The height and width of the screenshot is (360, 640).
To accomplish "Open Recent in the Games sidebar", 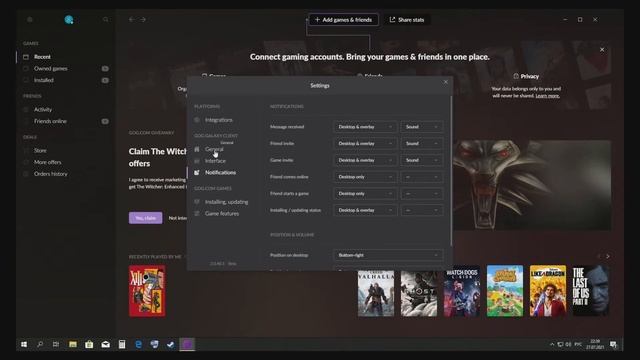I will (x=42, y=57).
